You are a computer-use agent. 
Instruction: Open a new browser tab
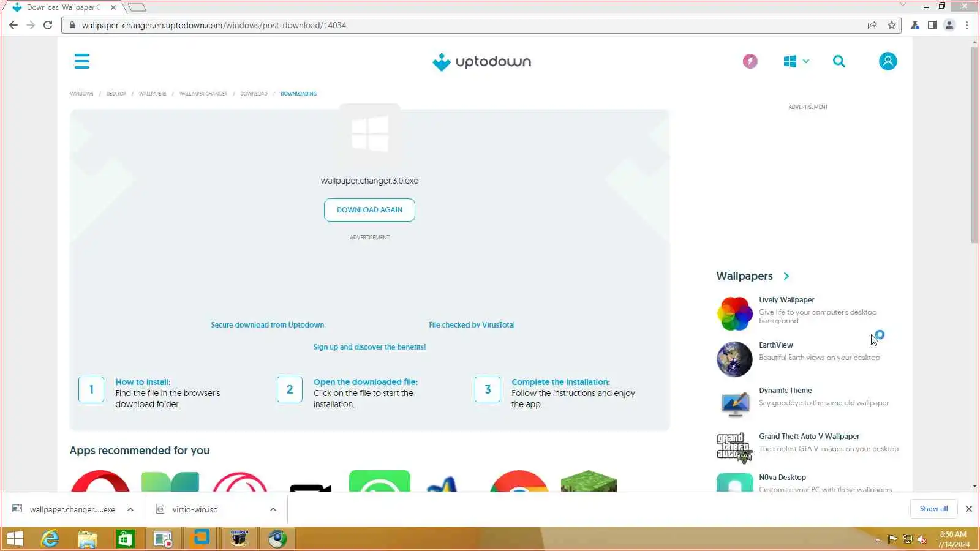point(137,7)
